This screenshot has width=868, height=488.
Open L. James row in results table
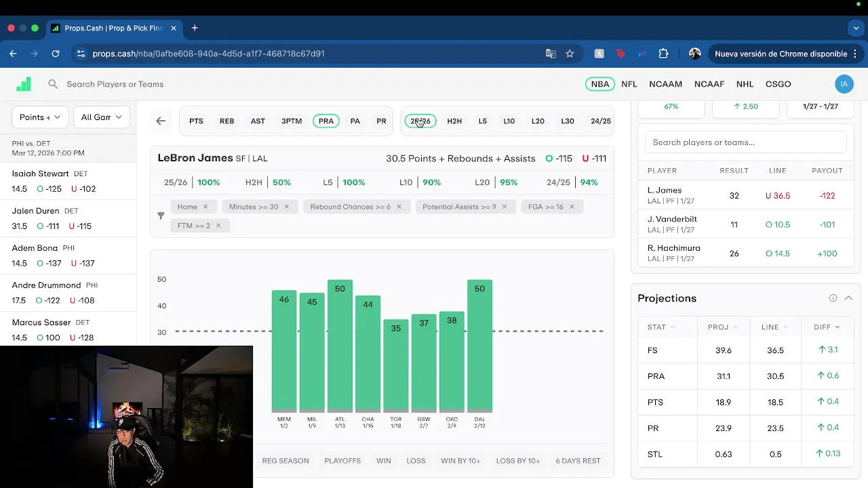coord(745,195)
